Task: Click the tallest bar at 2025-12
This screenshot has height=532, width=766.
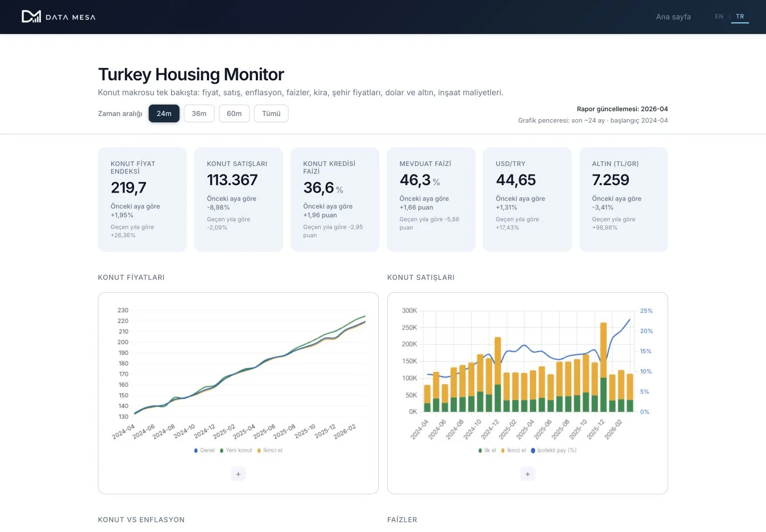Action: tap(603, 367)
